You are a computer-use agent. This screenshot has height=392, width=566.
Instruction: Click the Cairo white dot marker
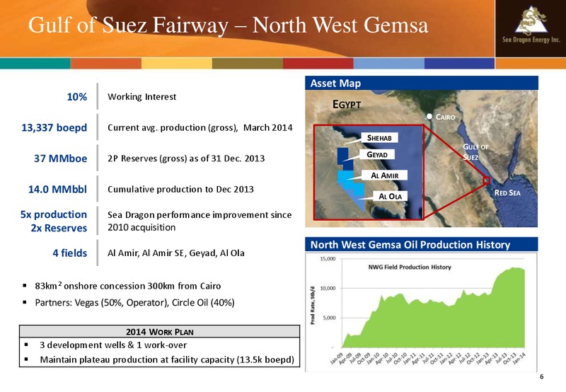pyautogui.click(x=429, y=116)
